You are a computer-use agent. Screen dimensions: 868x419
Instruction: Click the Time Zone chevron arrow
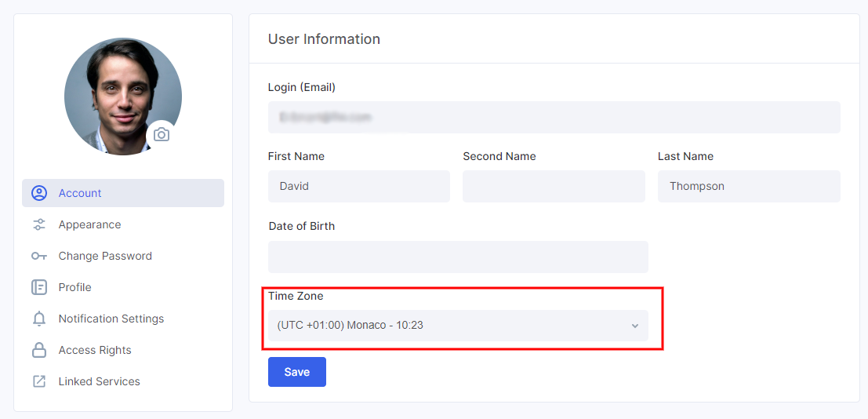click(x=635, y=326)
